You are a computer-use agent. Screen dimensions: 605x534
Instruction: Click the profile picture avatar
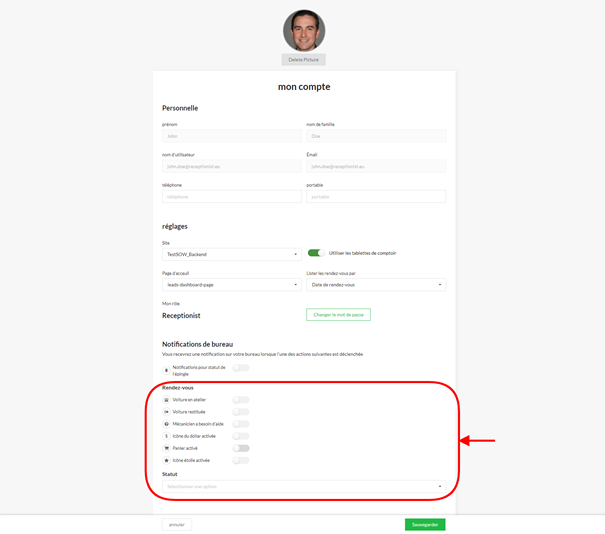pyautogui.click(x=303, y=31)
